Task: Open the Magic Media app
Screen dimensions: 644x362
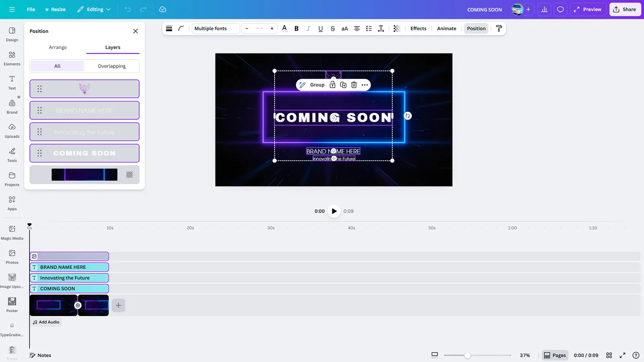Action: click(12, 232)
